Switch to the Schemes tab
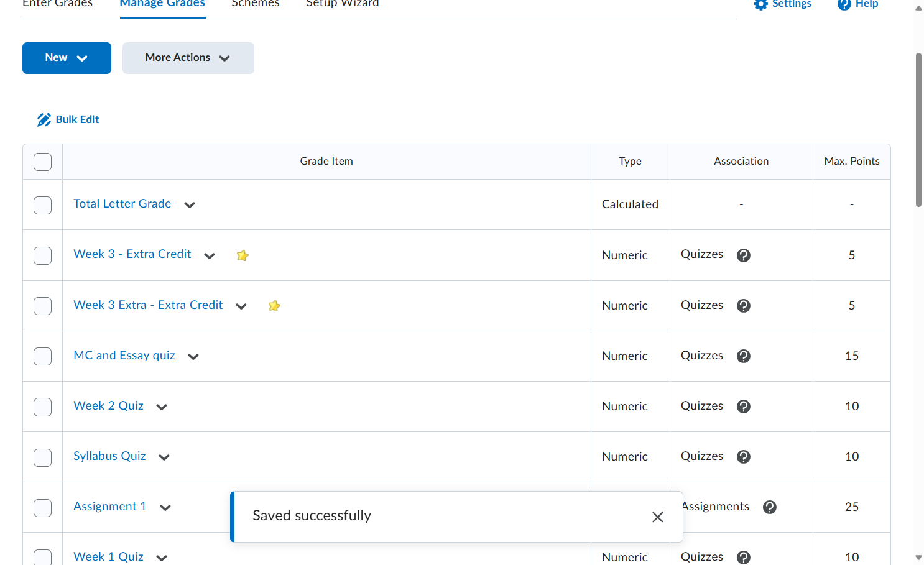 256,4
